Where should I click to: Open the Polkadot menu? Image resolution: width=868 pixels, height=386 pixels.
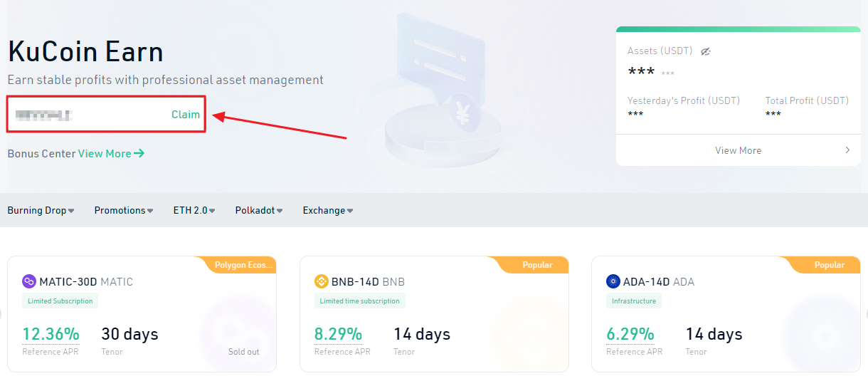click(259, 210)
